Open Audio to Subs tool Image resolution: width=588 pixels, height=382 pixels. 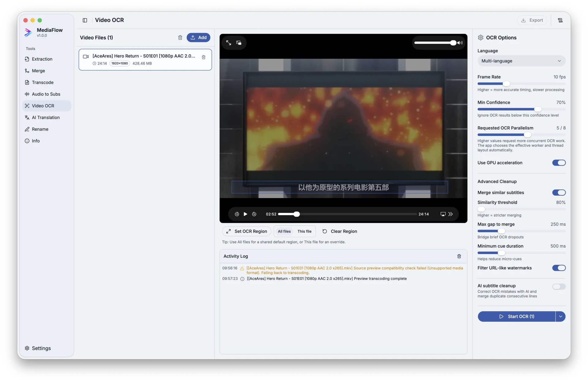(x=47, y=94)
